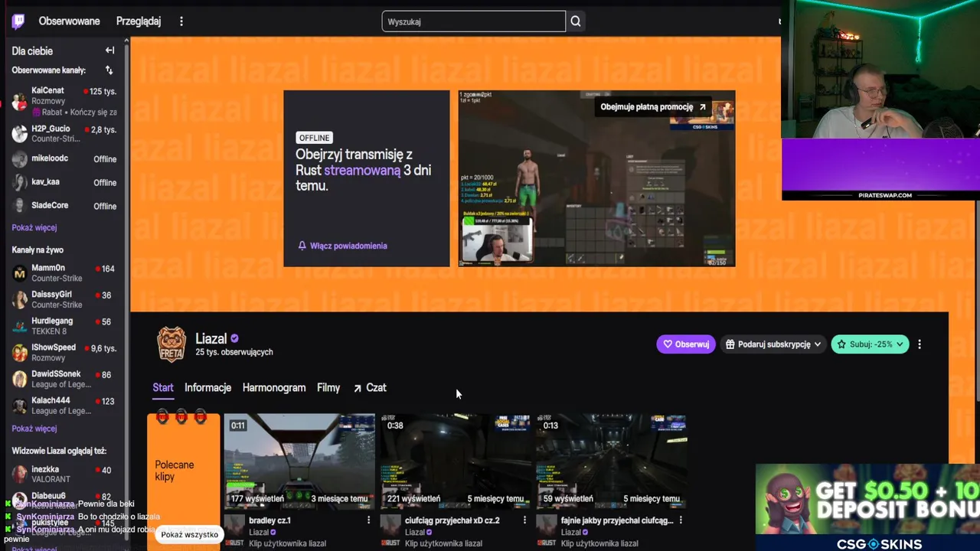
Task: Switch to Harmonogram tab
Action: (x=274, y=388)
